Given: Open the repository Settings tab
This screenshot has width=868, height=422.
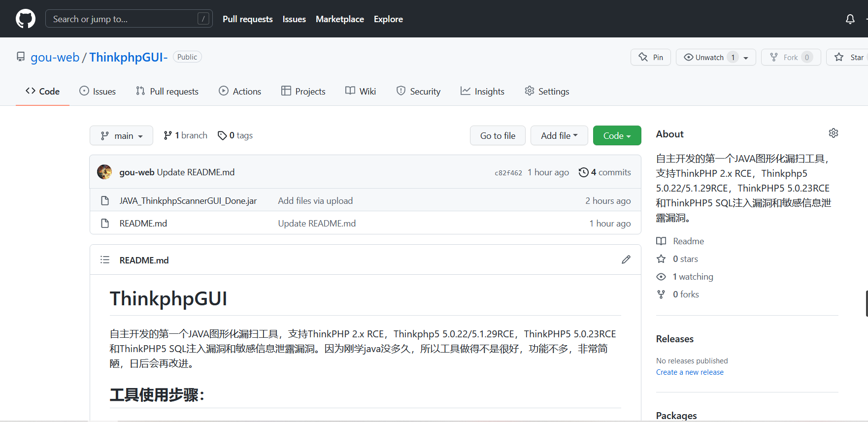Looking at the screenshot, I should tap(547, 91).
